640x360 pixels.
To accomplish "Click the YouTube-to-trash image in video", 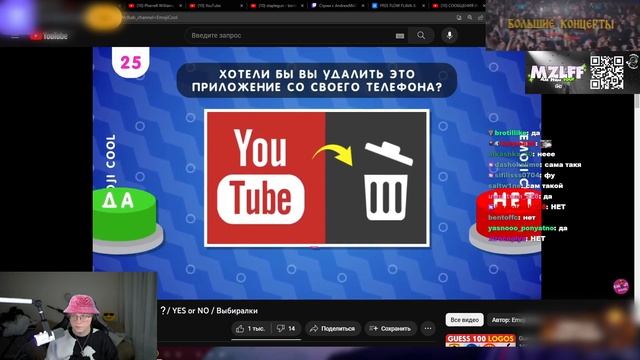I will pos(317,178).
